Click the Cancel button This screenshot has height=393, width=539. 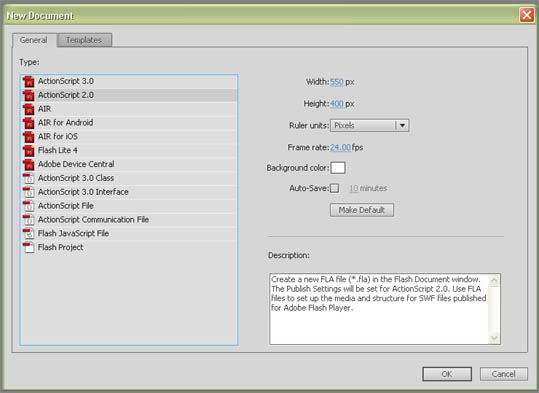pos(504,374)
